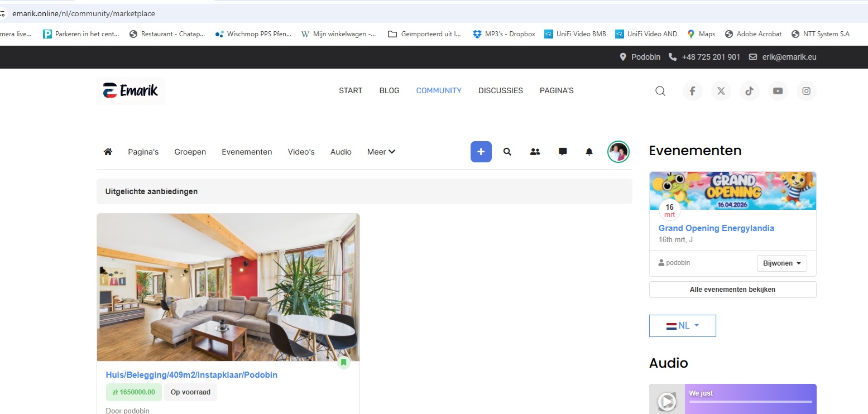Expand the Meer dropdown menu
868x414 pixels.
(x=381, y=152)
